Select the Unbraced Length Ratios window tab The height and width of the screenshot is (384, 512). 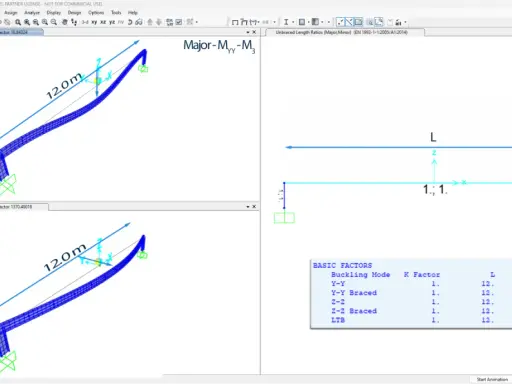click(x=345, y=32)
